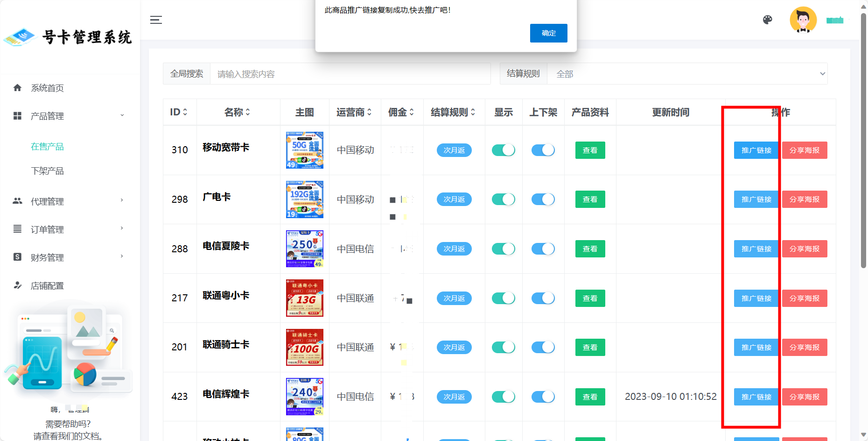
Task: Confirm the dialog with 确定 button
Action: tap(549, 33)
